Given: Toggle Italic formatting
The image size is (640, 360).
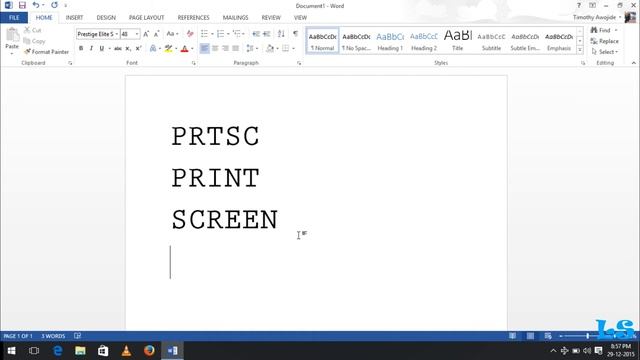Looking at the screenshot, I should 91,49.
